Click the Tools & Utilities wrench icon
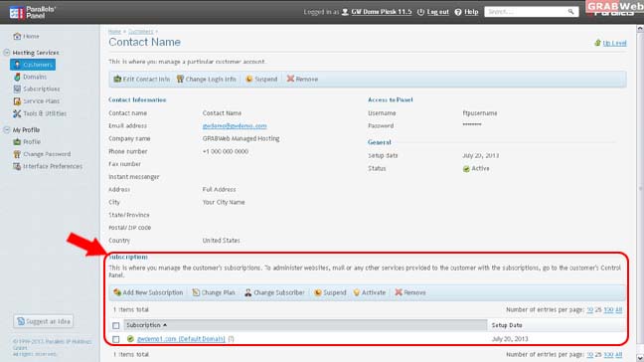This screenshot has height=362, width=644. click(x=17, y=113)
